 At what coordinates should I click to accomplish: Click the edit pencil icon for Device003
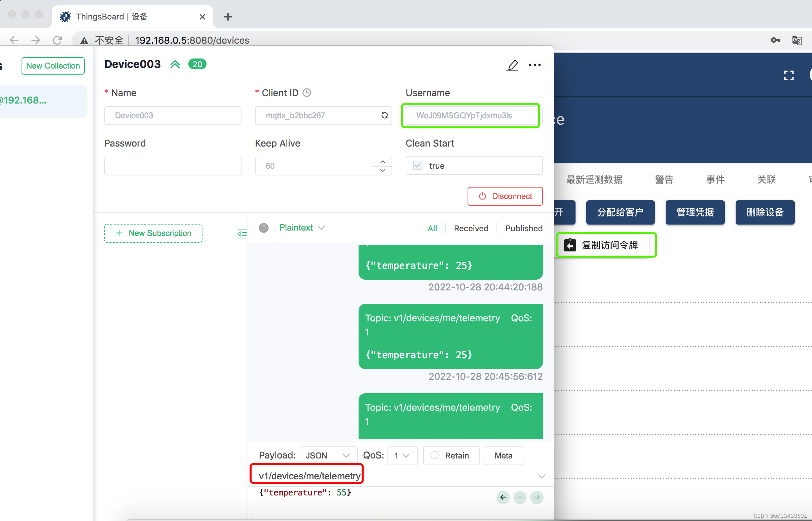(512, 65)
